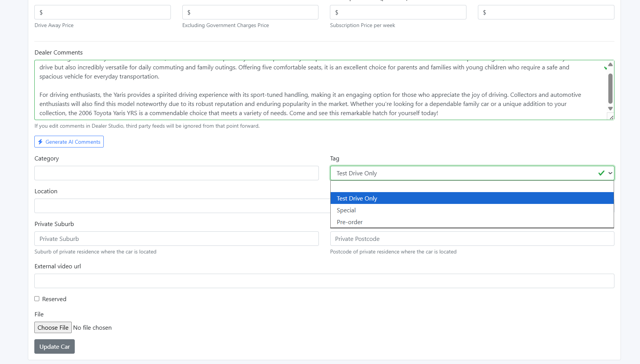Click the Dealer Comments textarea resize handle

[x=611, y=117]
